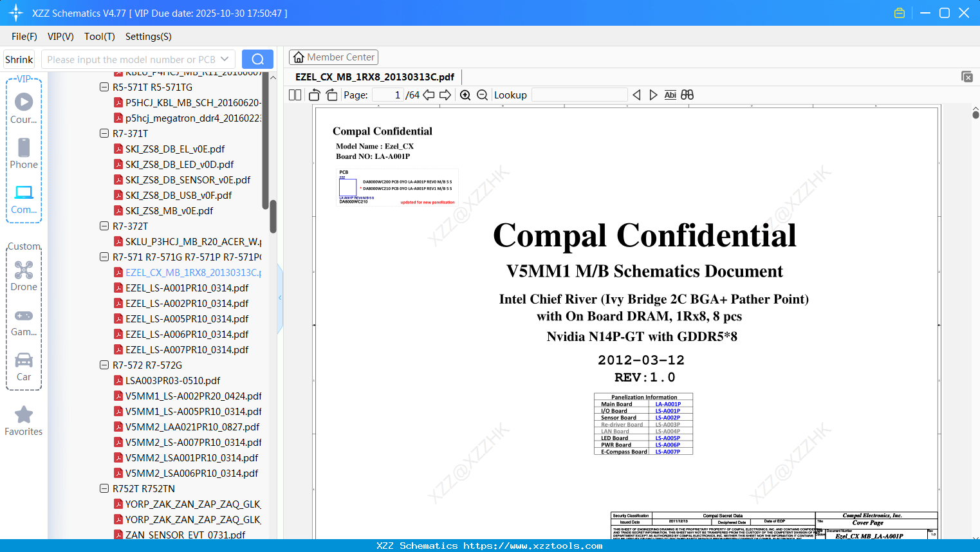
Task: Toggle the Abi text matching option
Action: coord(670,95)
